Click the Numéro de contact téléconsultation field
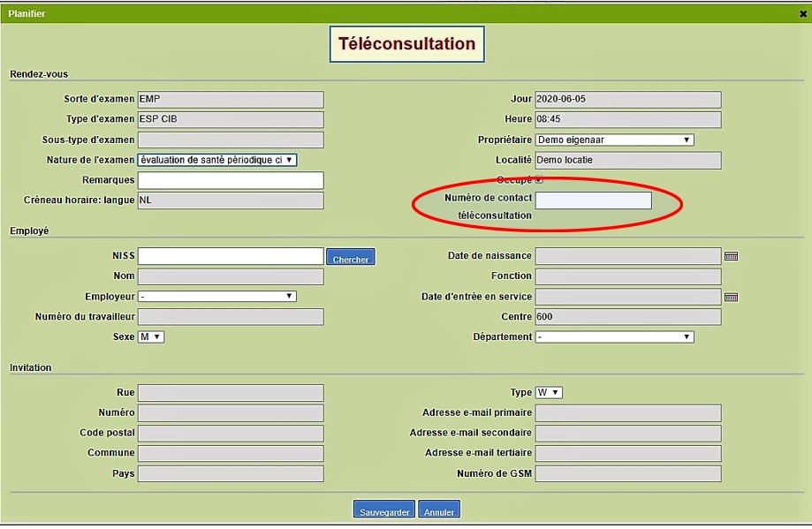 click(594, 200)
